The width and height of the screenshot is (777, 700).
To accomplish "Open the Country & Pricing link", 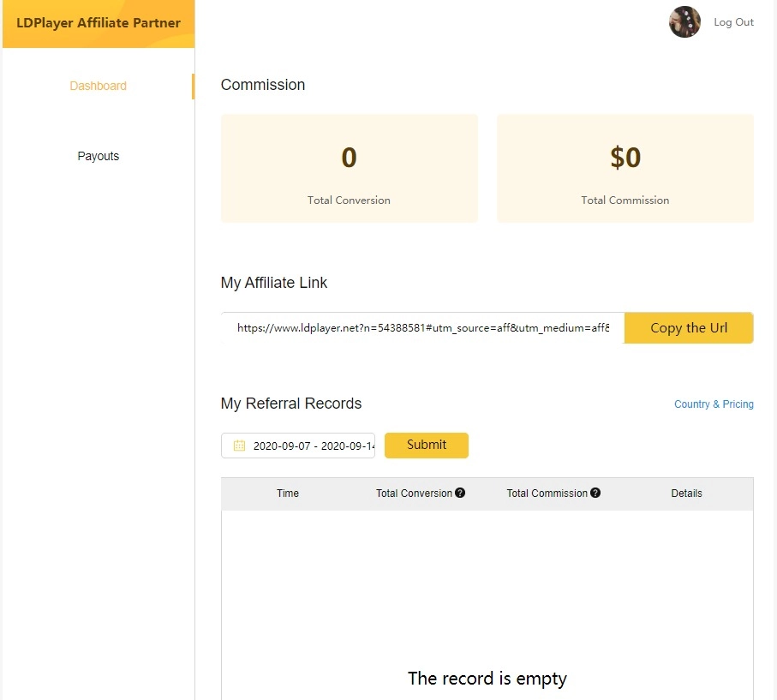I will tap(714, 404).
